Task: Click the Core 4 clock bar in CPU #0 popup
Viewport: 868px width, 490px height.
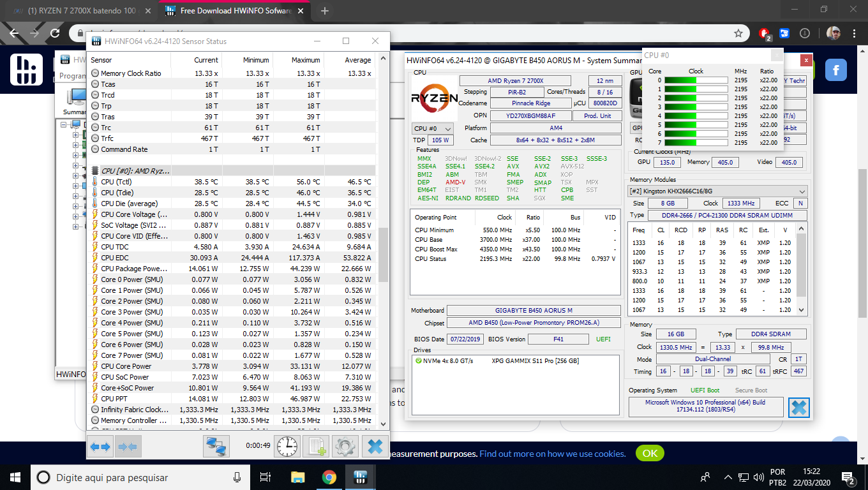Action: click(696, 116)
